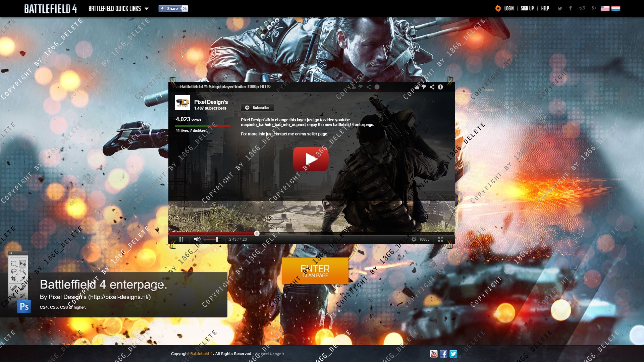Click the bright thumbs-up like icon
This screenshot has width=644, height=362.
click(417, 87)
